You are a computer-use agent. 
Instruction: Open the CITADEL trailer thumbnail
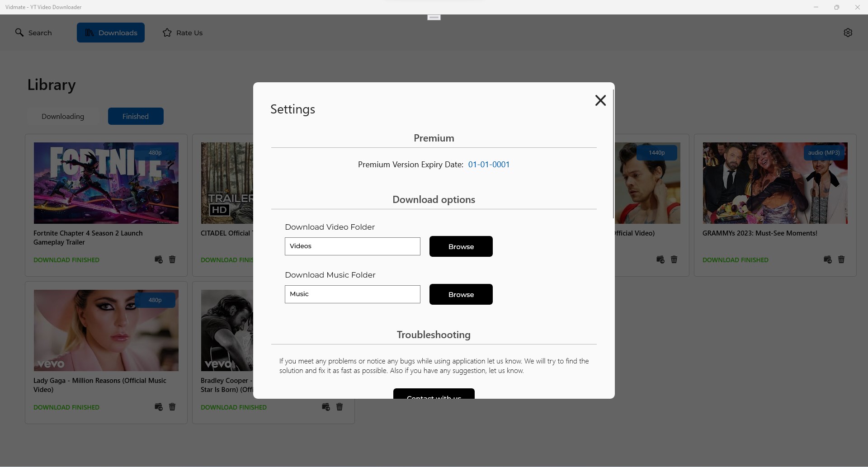[x=227, y=183]
